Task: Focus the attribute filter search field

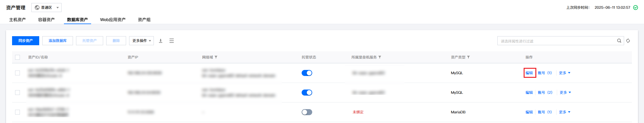Action: coord(557,41)
